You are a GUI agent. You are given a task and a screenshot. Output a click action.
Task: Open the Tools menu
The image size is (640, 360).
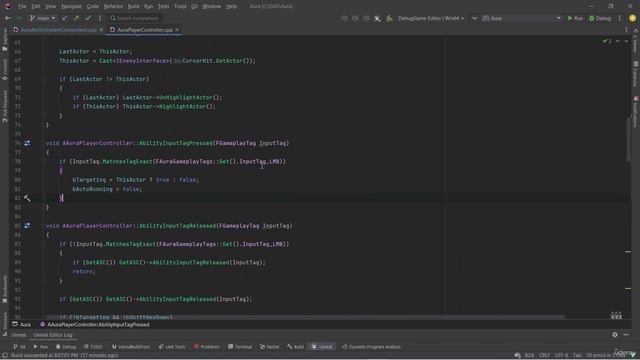(x=180, y=6)
